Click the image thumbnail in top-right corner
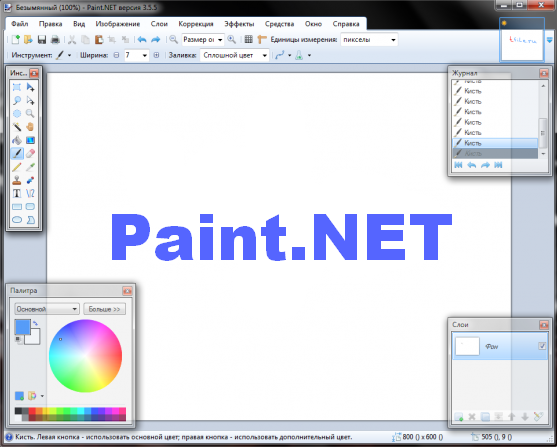The height and width of the screenshot is (447, 557). click(522, 39)
